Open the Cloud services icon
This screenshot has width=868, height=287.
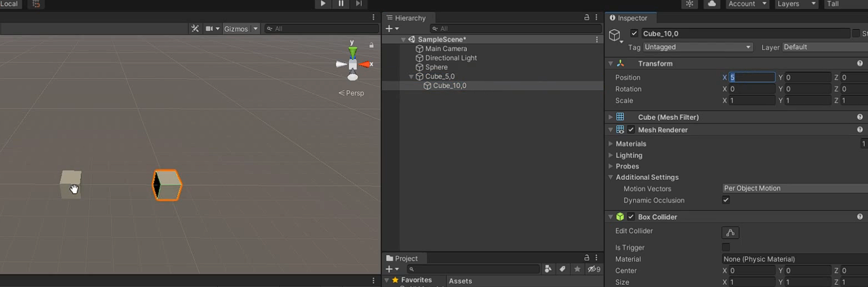(x=711, y=4)
